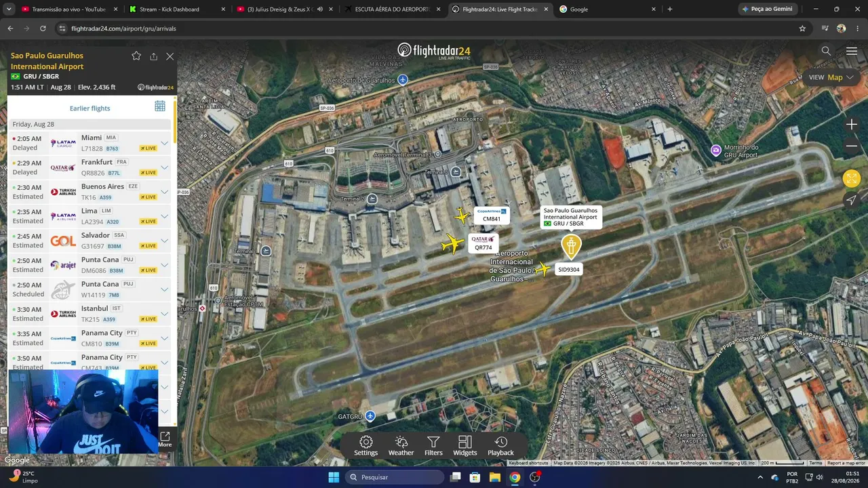Expand the Istanbul TK215 flight row
The image size is (868, 488).
(x=164, y=314)
